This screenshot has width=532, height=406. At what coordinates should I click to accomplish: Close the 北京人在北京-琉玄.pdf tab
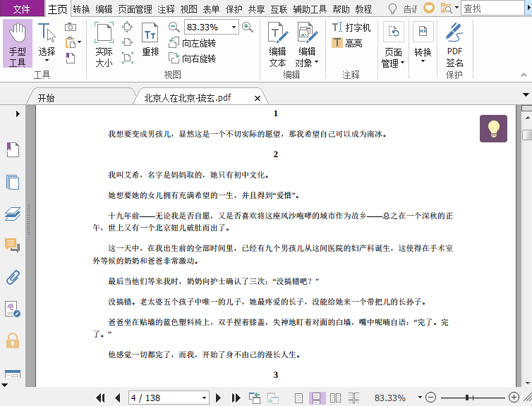[x=258, y=98]
